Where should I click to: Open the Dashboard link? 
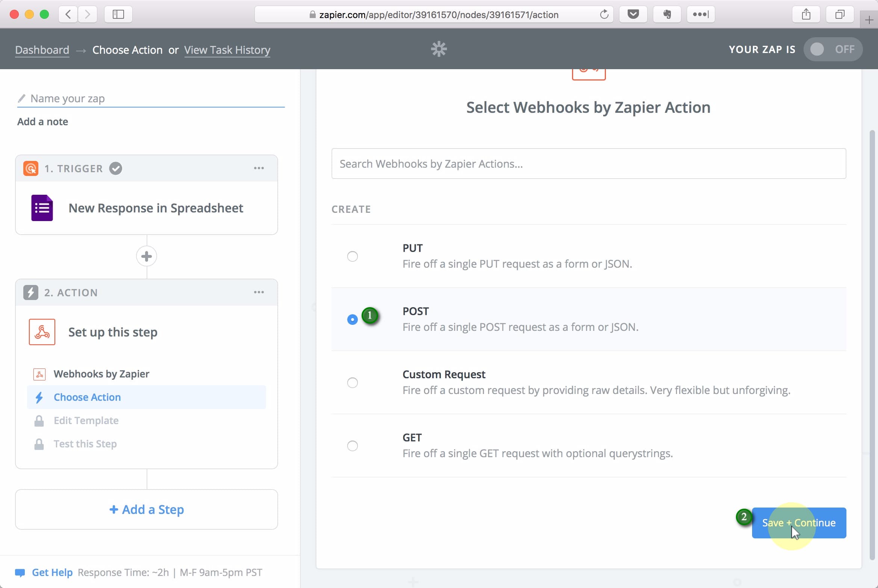(41, 49)
